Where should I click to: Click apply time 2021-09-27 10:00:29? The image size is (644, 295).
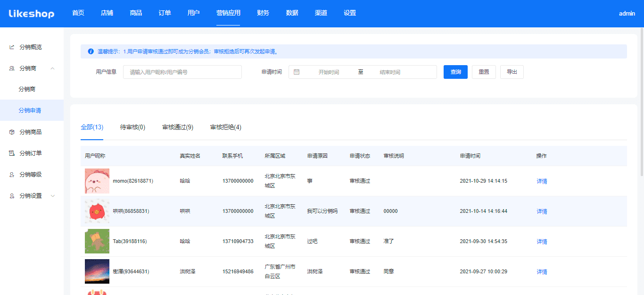[484, 271]
